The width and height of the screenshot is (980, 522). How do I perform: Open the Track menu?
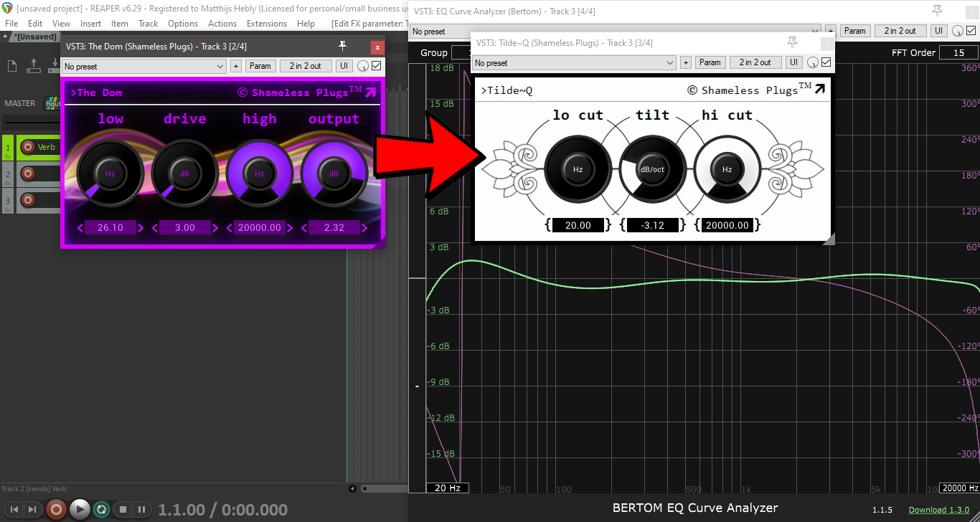[149, 24]
